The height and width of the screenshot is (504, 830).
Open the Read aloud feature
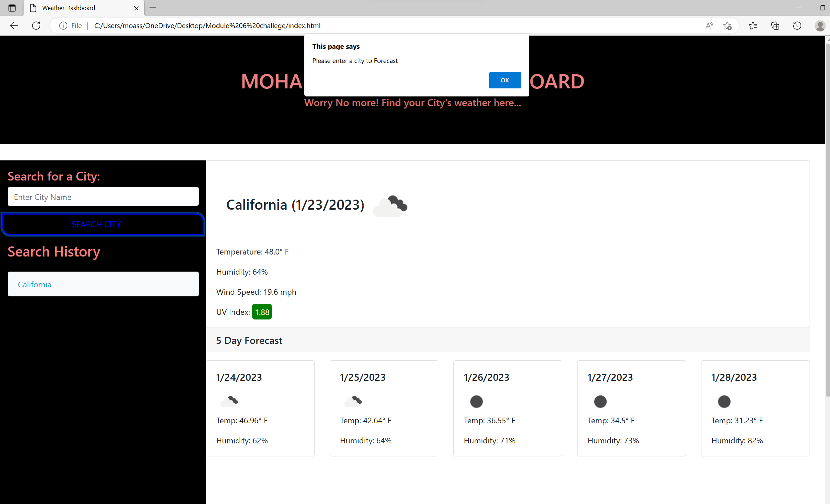click(x=709, y=25)
